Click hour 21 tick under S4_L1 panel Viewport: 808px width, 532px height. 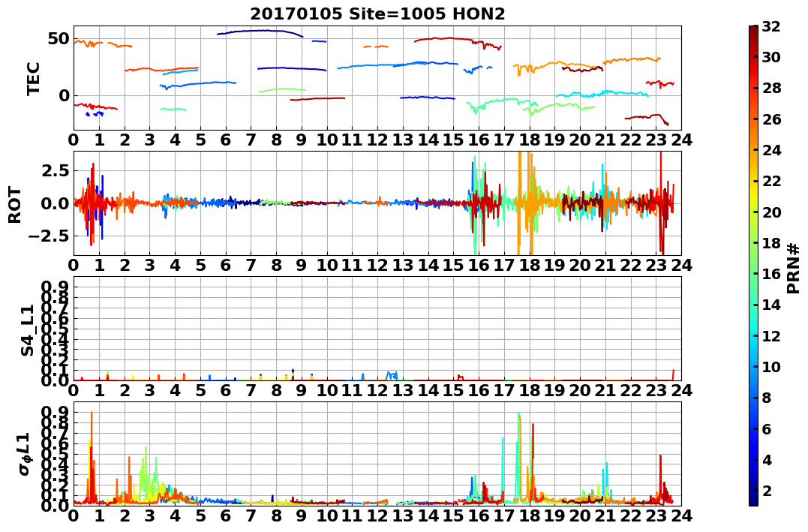605,391
